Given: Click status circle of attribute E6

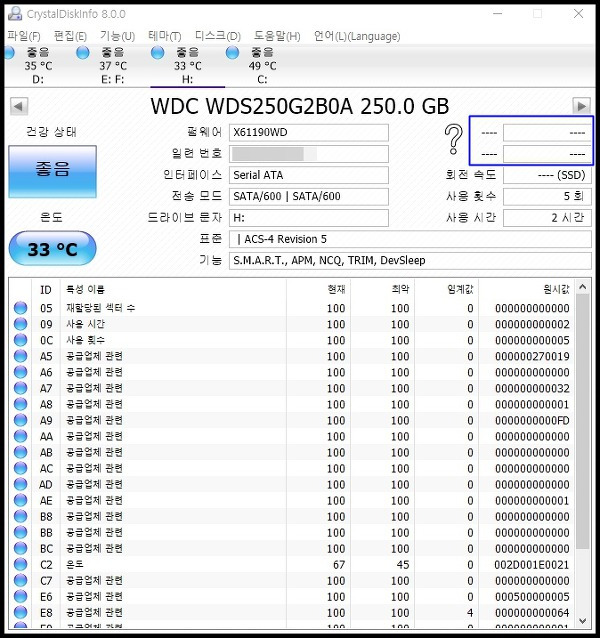Looking at the screenshot, I should click(x=20, y=596).
